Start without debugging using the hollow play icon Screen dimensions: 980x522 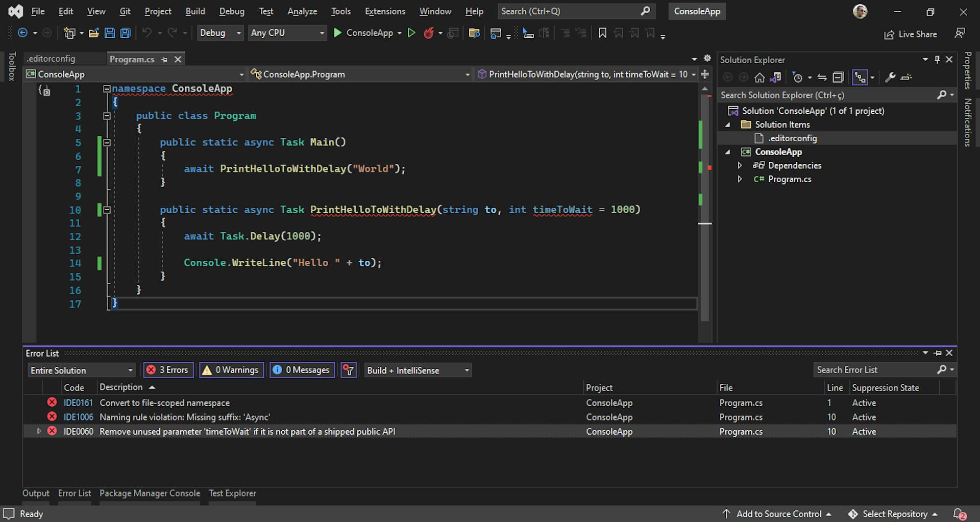[x=411, y=33]
